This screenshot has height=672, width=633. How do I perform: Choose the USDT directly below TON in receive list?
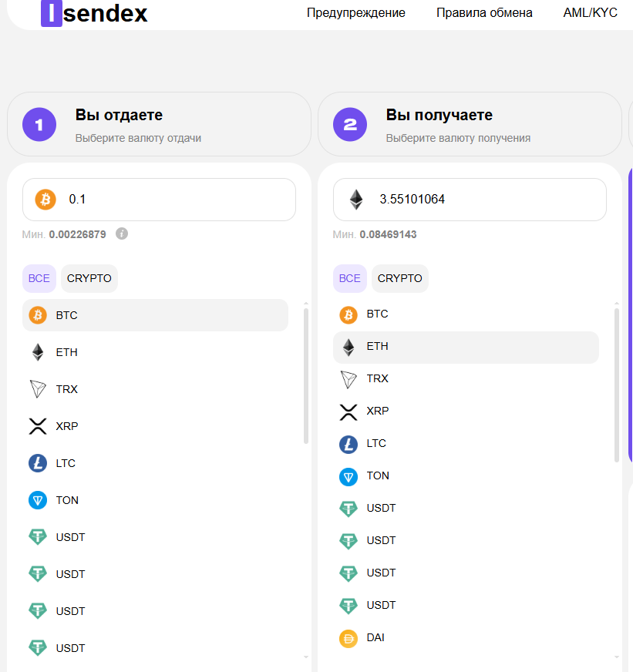466,509
